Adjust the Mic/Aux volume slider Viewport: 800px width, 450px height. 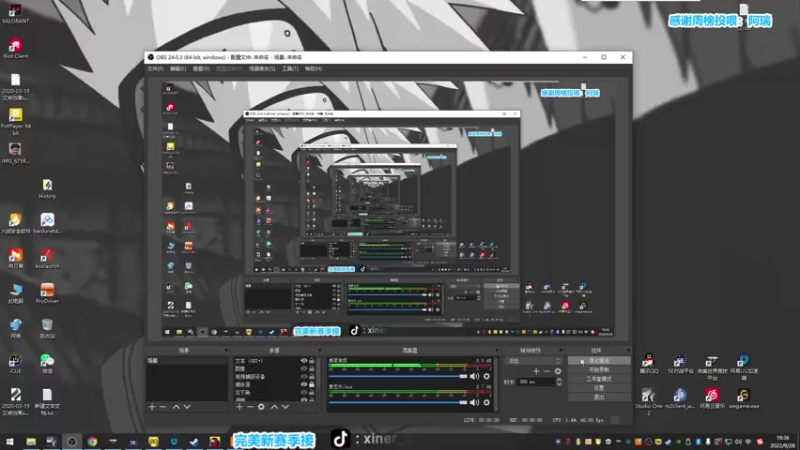click(x=398, y=403)
